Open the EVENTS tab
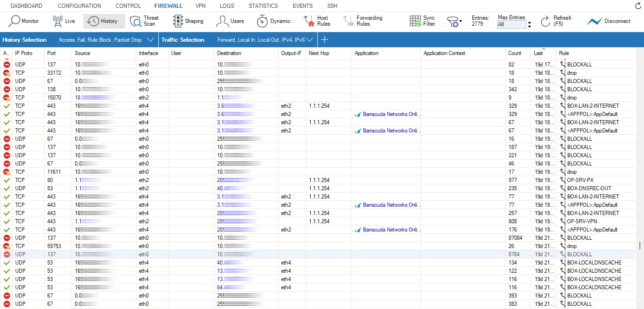 [x=302, y=6]
